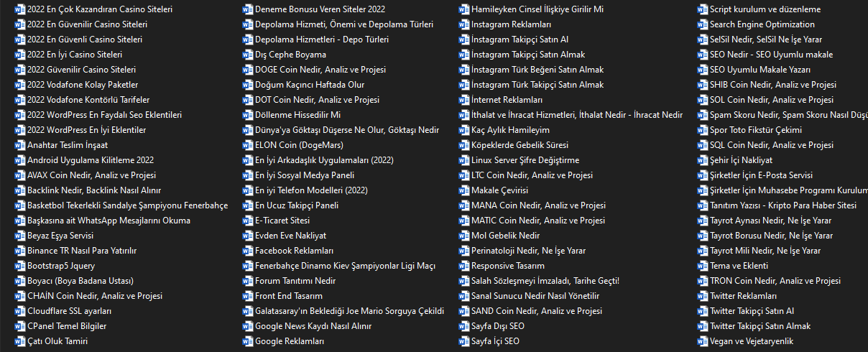Viewport: 868px width, 352px height.
Task: Click the Word icon beside 'Çatı Oluk Tamiri'
Action: (19, 341)
